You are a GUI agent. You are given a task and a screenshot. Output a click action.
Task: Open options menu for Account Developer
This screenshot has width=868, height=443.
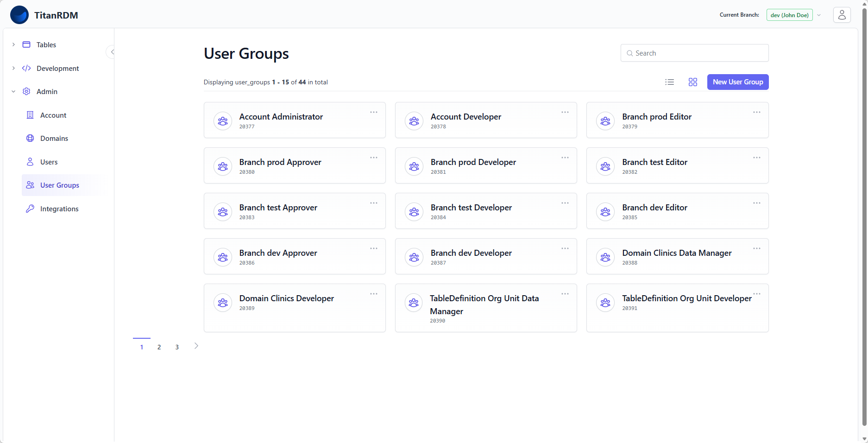coord(565,112)
